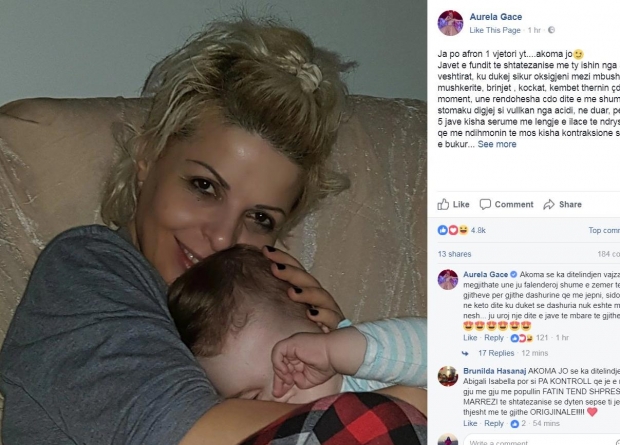620x445 pixels.
Task: Click the Share arrow icon
Action: (x=549, y=205)
